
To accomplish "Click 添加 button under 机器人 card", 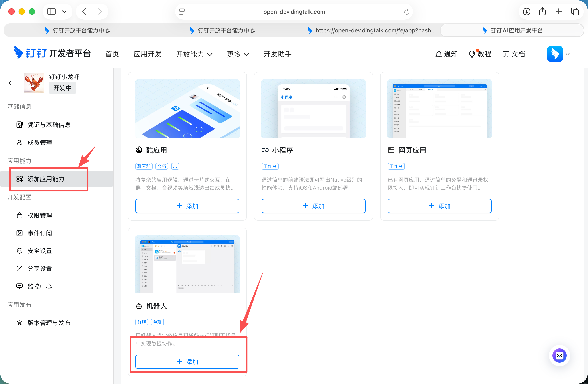I will (x=187, y=362).
